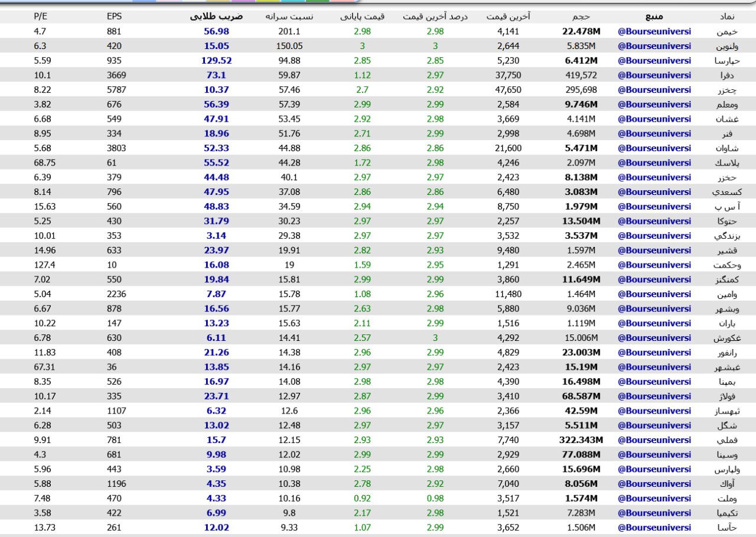
Task: Click the منبع source column header
Action: tap(654, 17)
